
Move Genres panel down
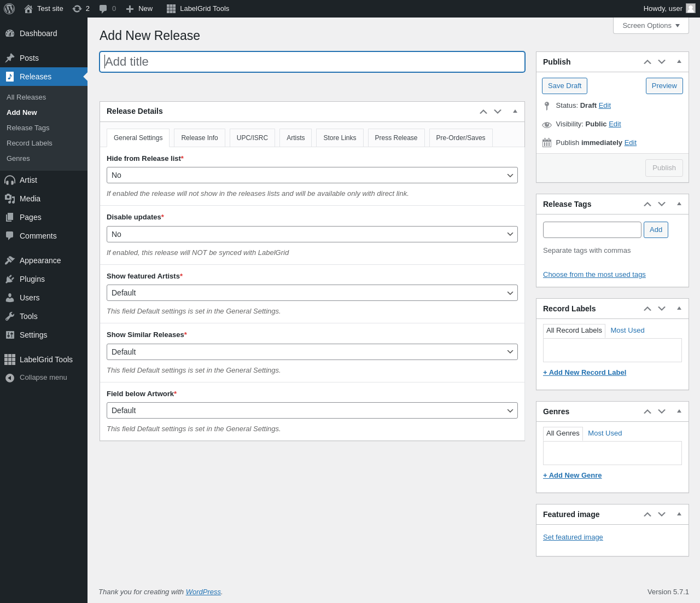coord(662,411)
